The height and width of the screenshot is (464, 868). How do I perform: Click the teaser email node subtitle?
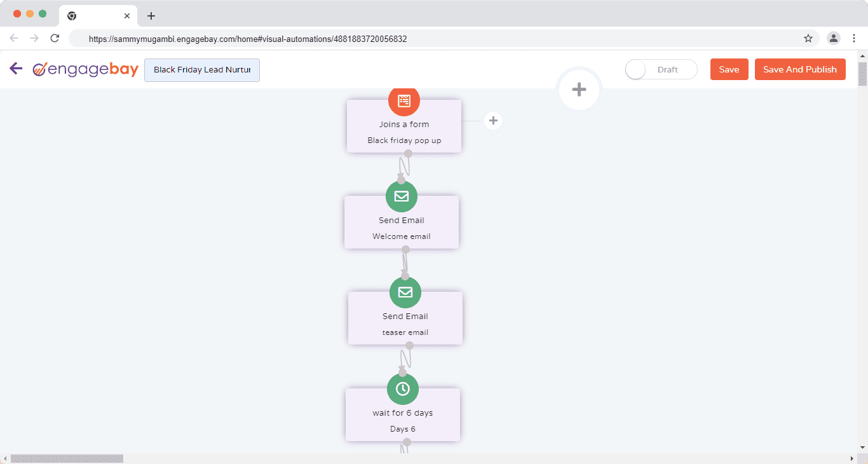coord(405,332)
